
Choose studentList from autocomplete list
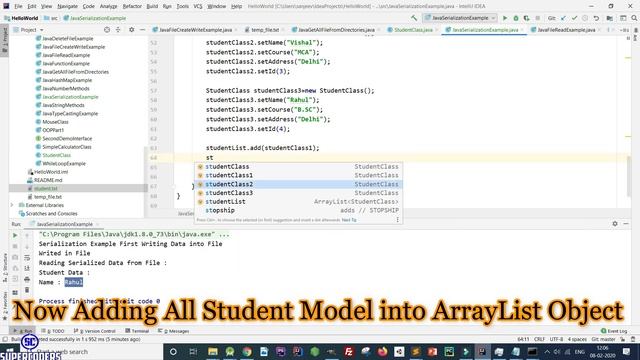[x=298, y=202]
